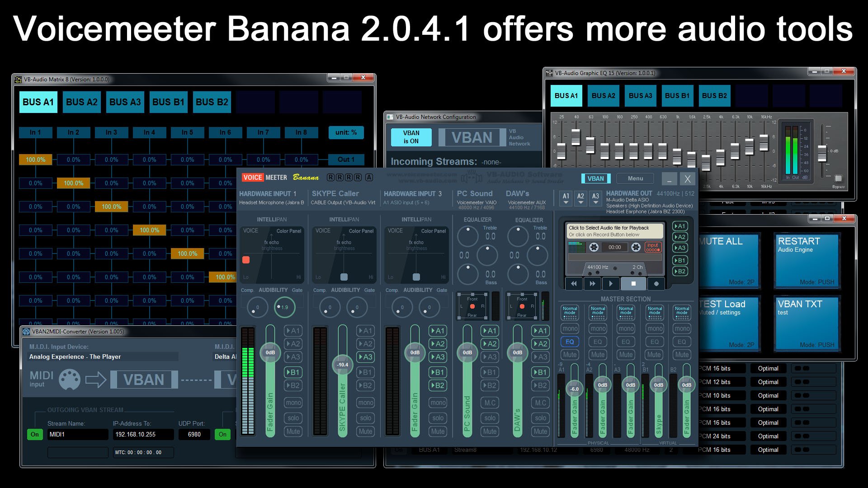Open the Voicemeeter Menu

pyautogui.click(x=635, y=178)
